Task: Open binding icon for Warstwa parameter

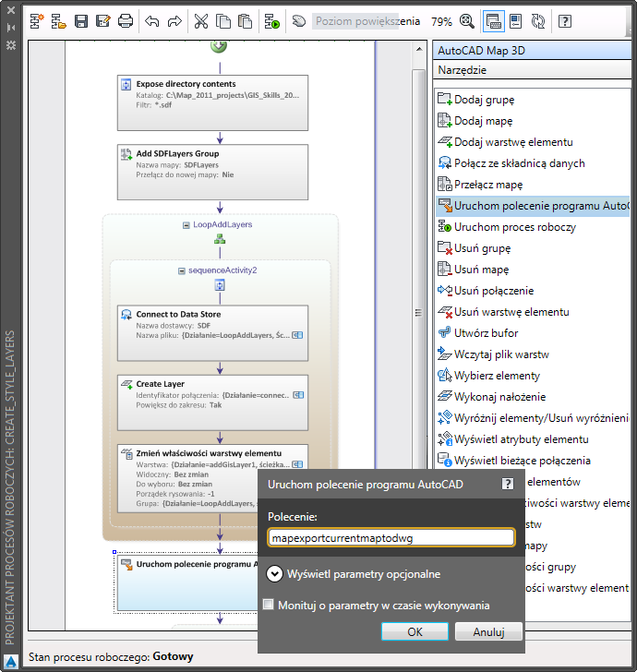Action: 297,464
